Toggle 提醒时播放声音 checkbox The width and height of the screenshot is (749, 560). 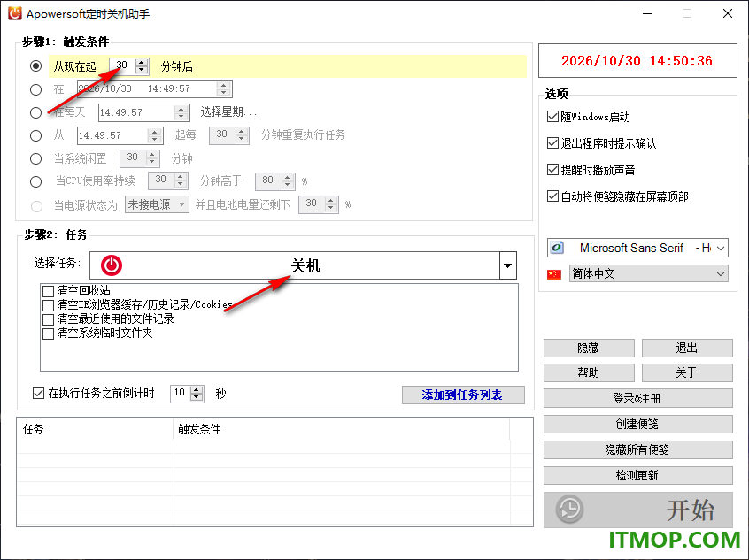pyautogui.click(x=552, y=170)
